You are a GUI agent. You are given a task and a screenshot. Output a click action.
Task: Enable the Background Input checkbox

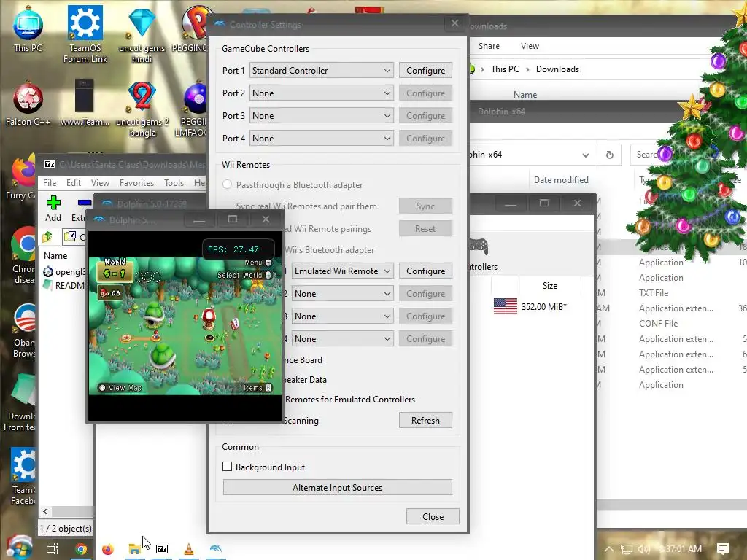coord(228,467)
